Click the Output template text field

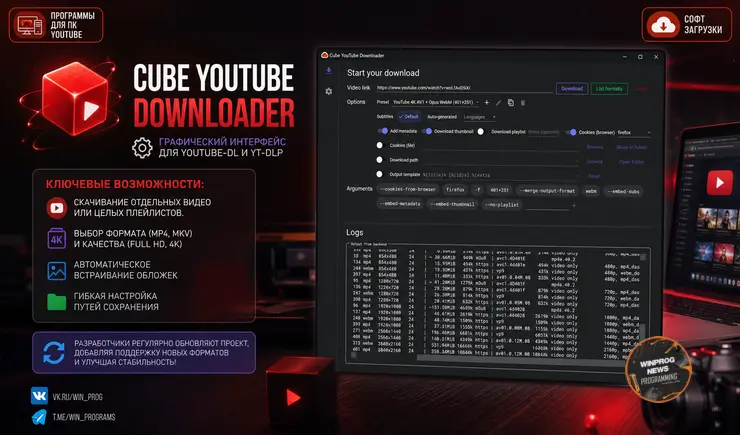pyautogui.click(x=500, y=175)
